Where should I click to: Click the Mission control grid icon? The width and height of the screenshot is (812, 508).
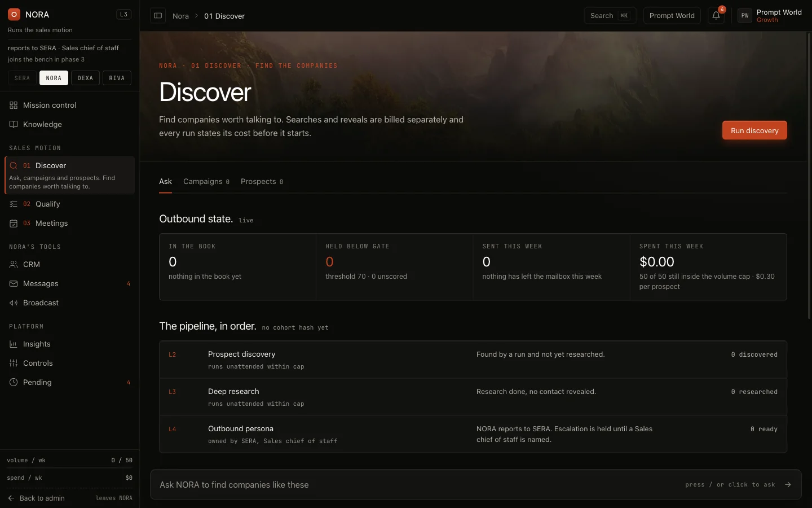pyautogui.click(x=14, y=106)
